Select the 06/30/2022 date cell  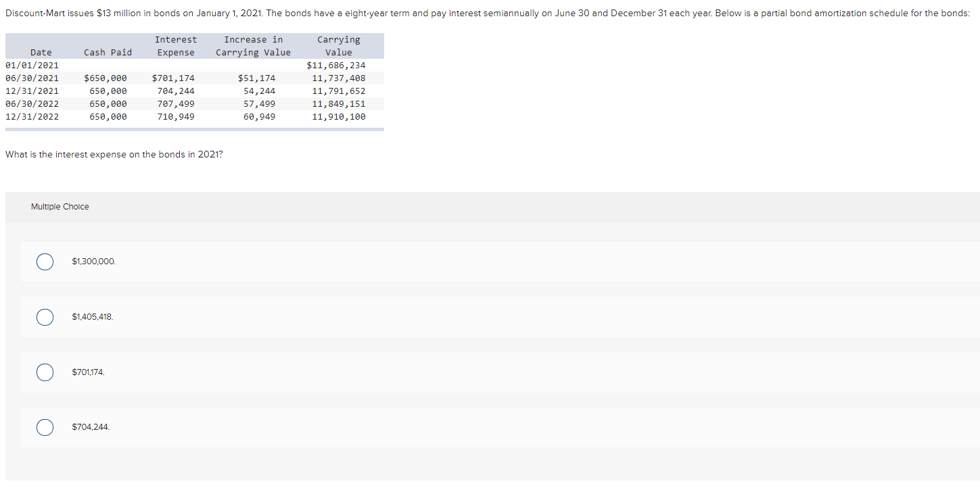(32, 104)
